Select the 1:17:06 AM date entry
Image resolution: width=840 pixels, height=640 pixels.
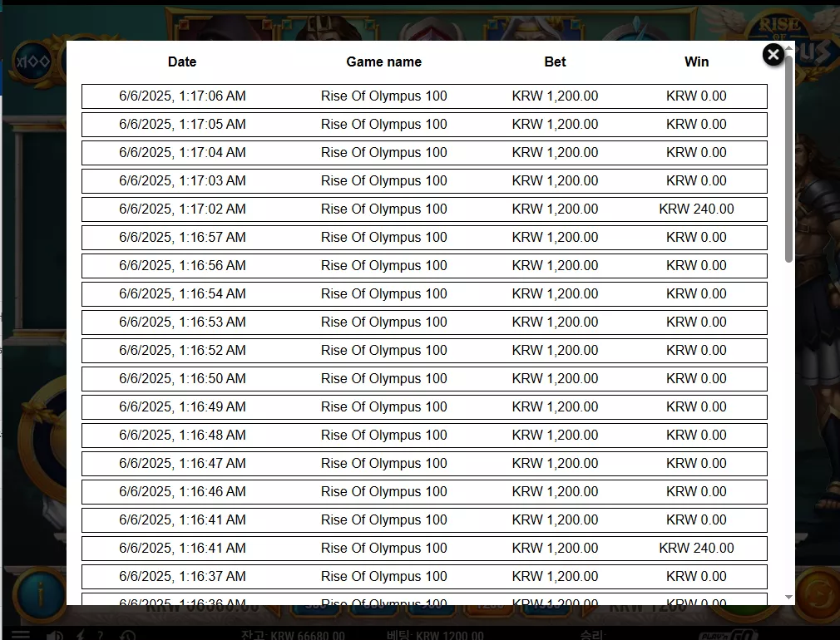pos(182,96)
